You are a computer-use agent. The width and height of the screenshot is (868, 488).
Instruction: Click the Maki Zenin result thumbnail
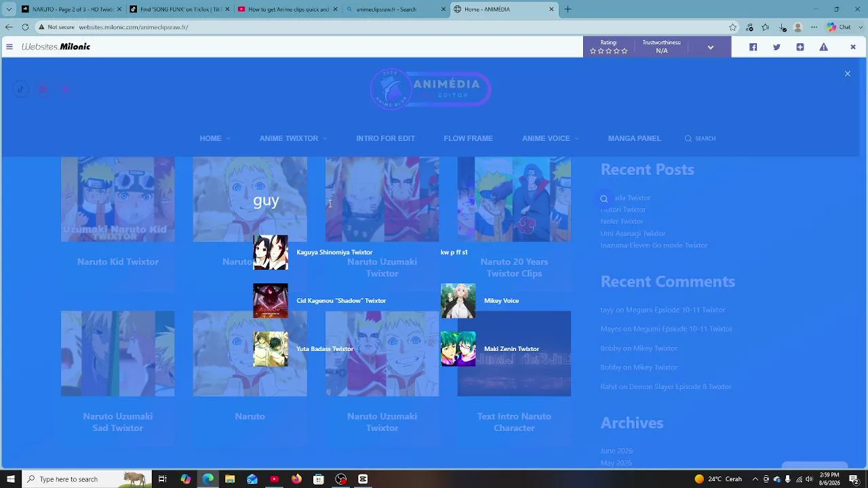(x=458, y=349)
